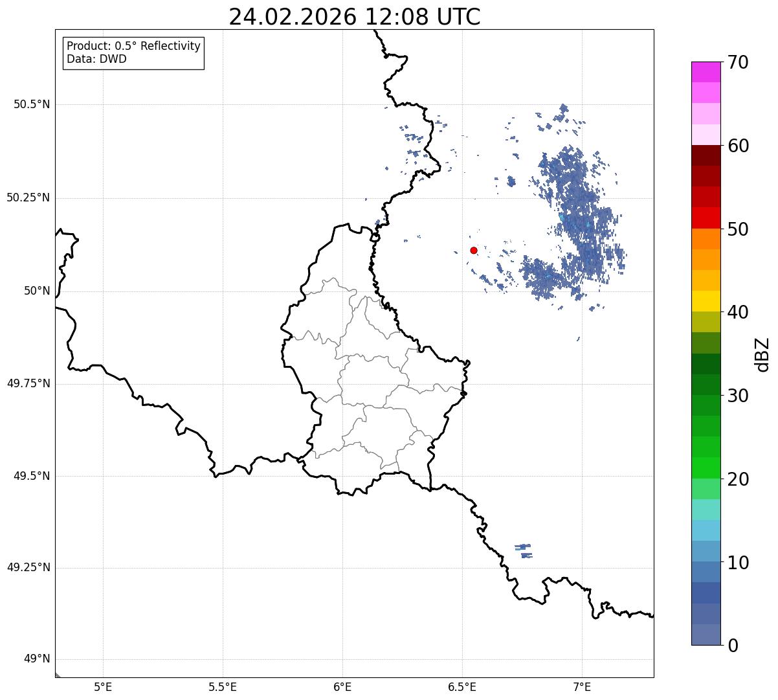
Task: Pick the yellow 40 dBZ swatch
Action: tap(706, 301)
